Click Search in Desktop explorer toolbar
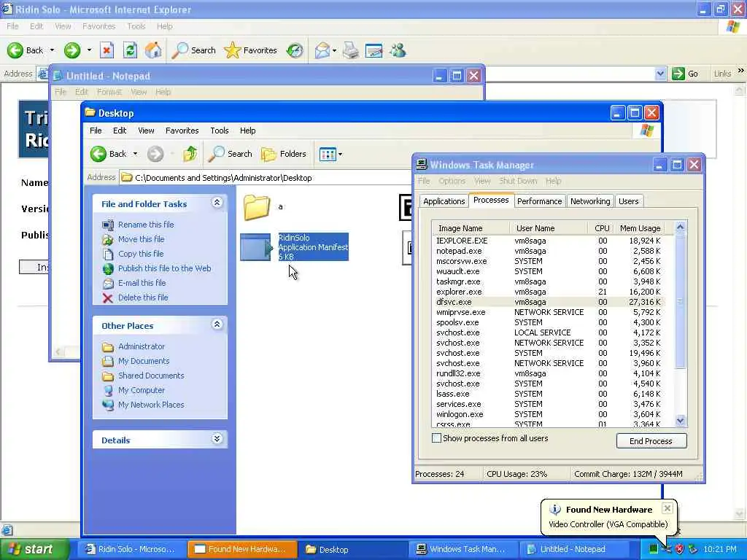This screenshot has height=560, width=747. point(231,154)
